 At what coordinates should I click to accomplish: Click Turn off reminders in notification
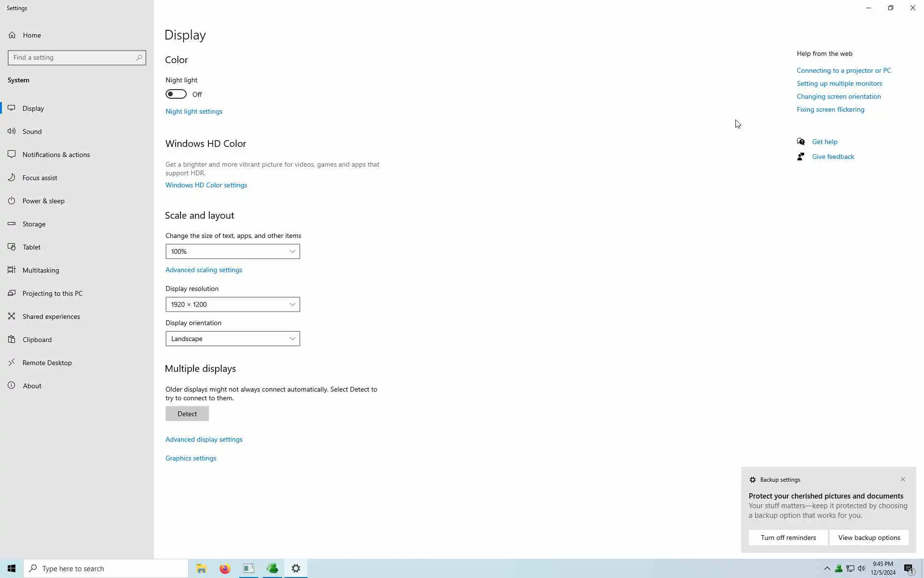(788, 538)
